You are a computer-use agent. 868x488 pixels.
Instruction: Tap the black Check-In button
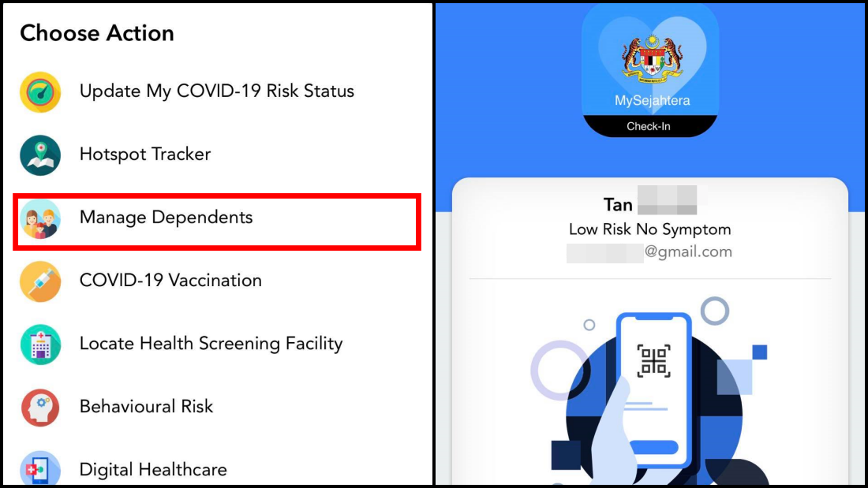click(649, 126)
